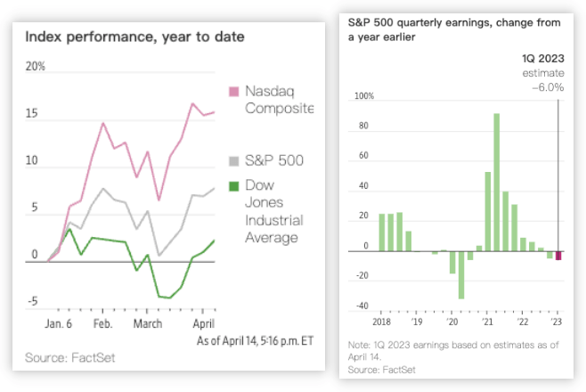Click the lowest negative green bar in 2020
This screenshot has height=392, width=586.
[x=461, y=274]
